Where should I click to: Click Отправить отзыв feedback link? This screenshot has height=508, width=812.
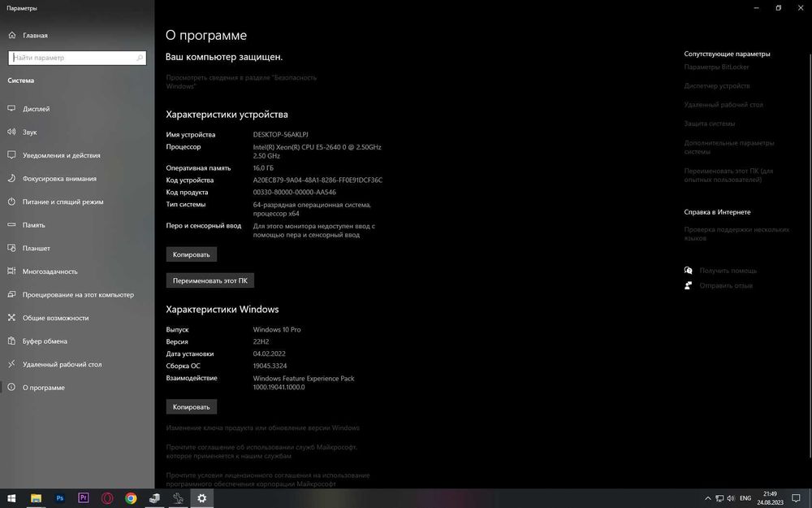coord(726,285)
